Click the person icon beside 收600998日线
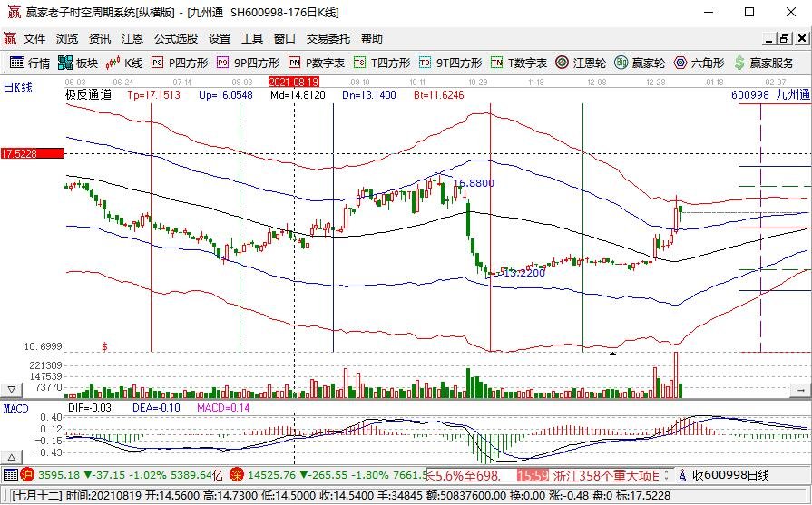 coord(682,475)
